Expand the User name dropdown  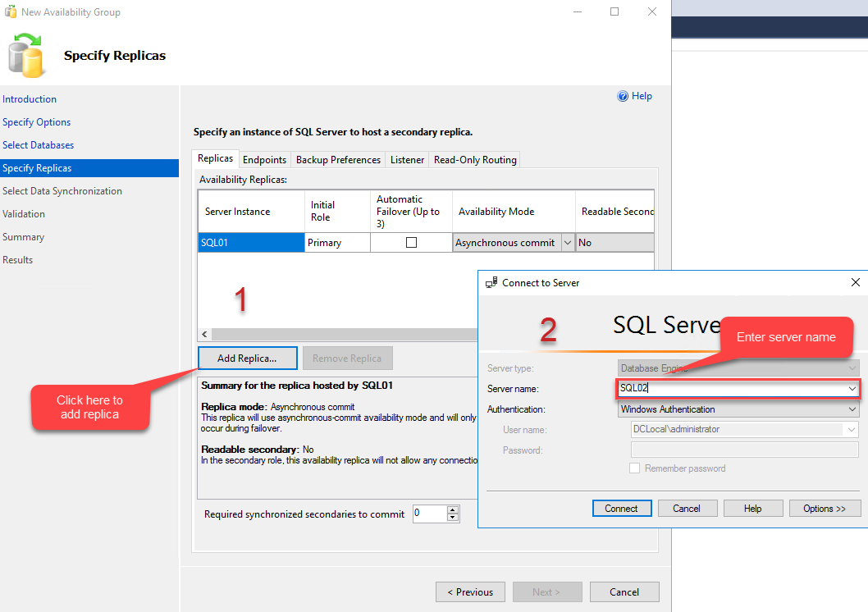click(x=852, y=429)
